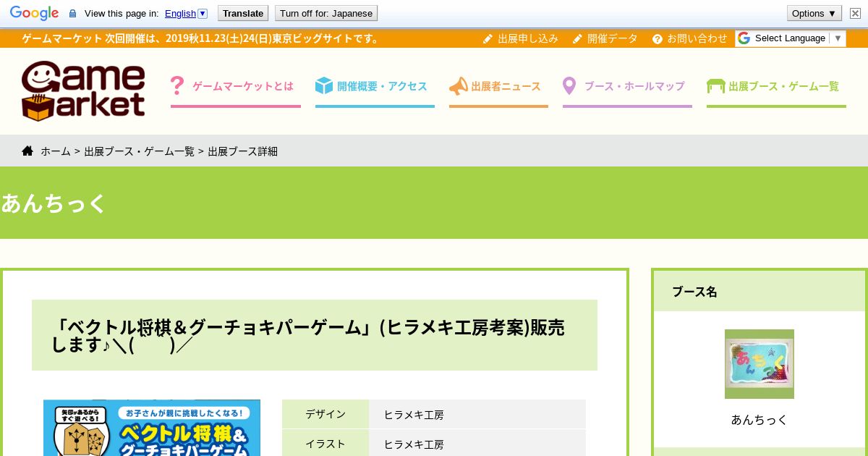Open the ベクトル将棋 game box image
Viewport: 868px width, 456px height.
pos(152,428)
